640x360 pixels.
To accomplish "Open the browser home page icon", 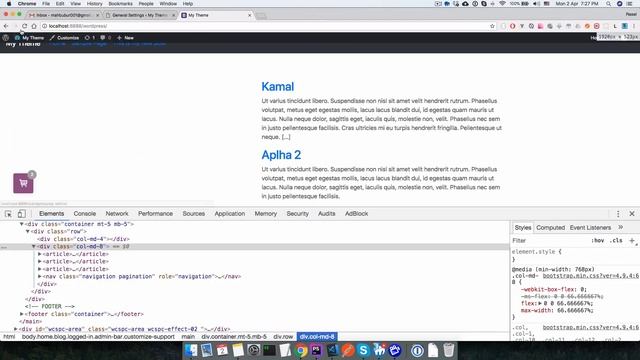I will coord(34,26).
